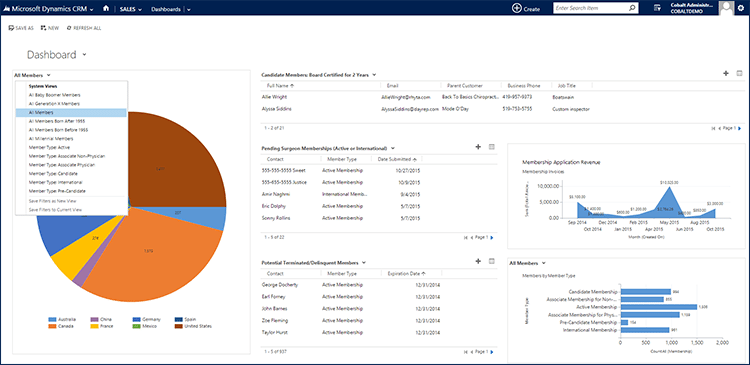Collapse the All Members view dropdown above pie chart

coord(49,75)
